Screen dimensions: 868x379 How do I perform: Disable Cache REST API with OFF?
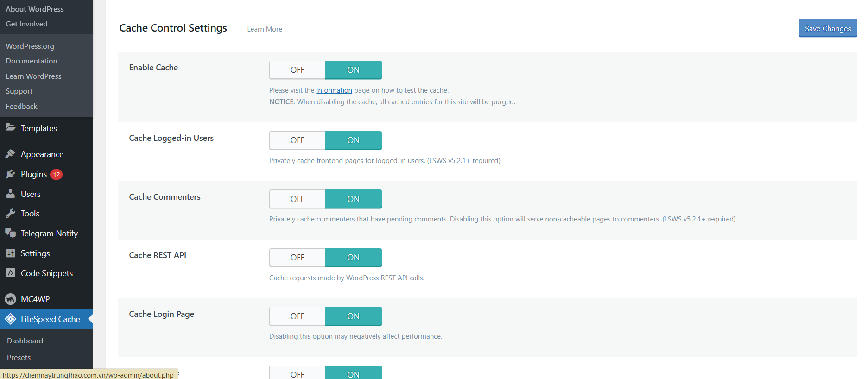coord(297,258)
